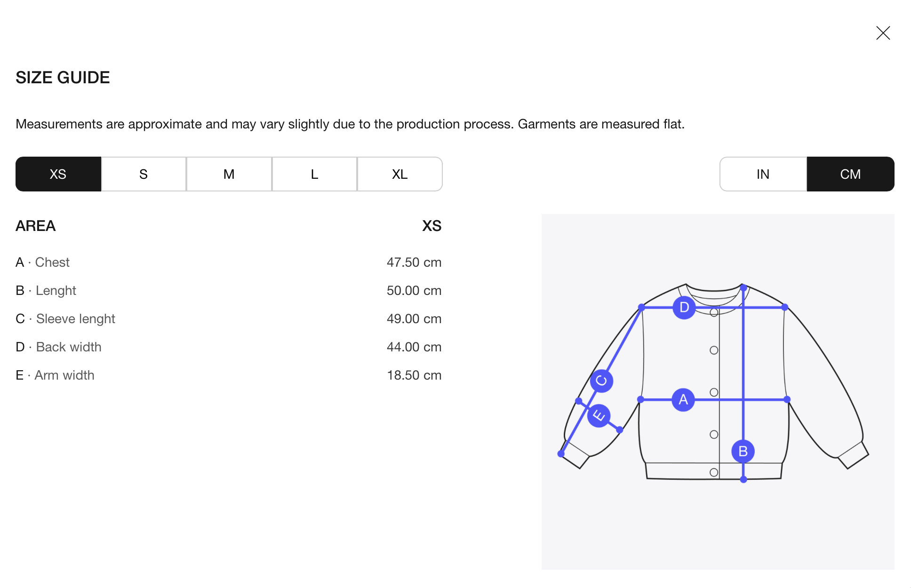The image size is (911, 588).
Task: Click the B length marker on diagram
Action: [x=743, y=451]
